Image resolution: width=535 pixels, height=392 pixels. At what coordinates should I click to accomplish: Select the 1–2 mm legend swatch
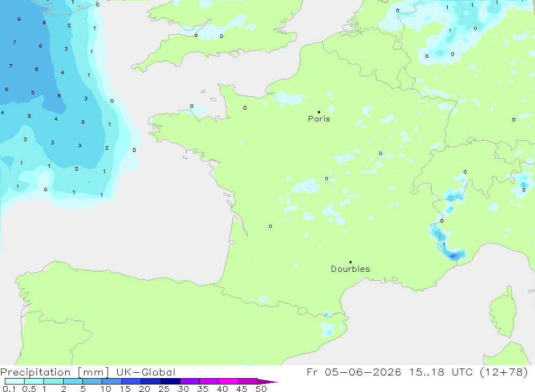tap(53, 381)
